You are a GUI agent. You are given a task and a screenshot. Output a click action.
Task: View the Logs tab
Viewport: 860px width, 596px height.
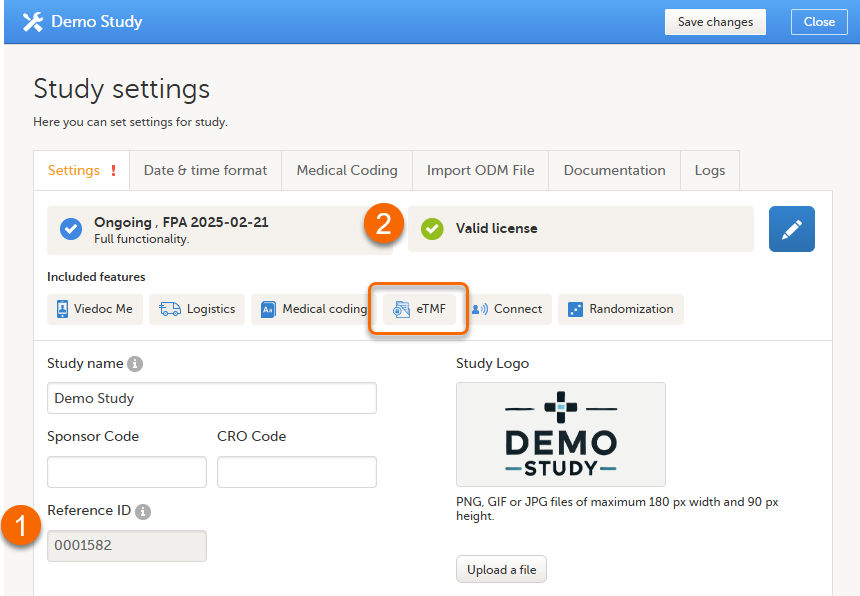pos(710,170)
